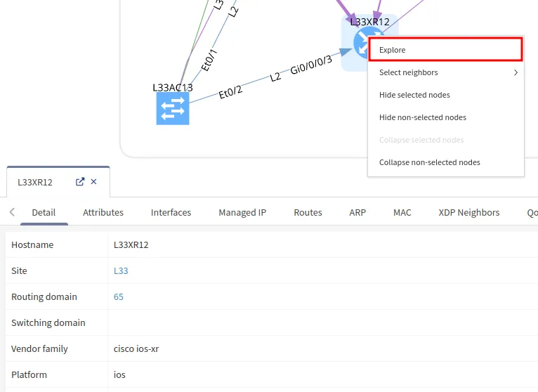Choose Collapse non-selected nodes
The width and height of the screenshot is (538, 392).
click(x=429, y=162)
